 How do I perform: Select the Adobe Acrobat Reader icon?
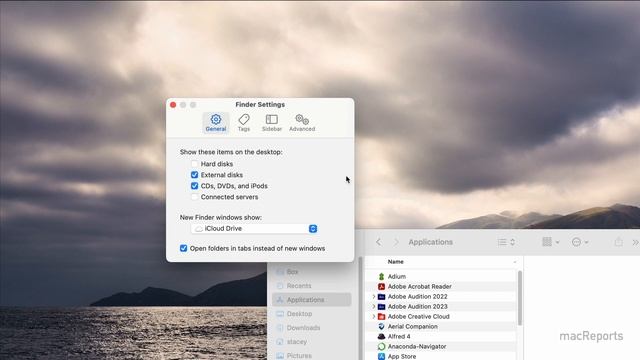click(x=381, y=287)
